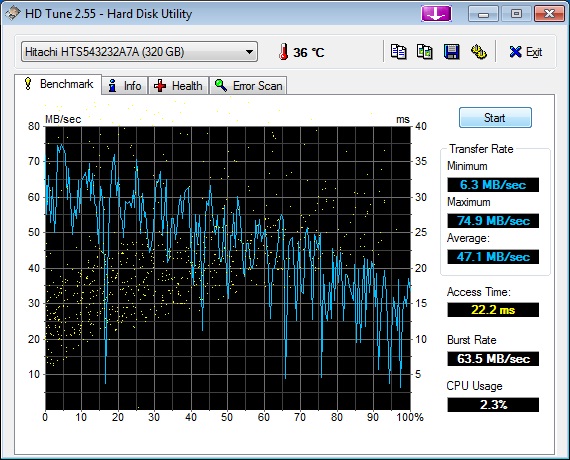Screen dimensions: 570x460
Task: Switch to the Info tab
Action: (x=125, y=86)
